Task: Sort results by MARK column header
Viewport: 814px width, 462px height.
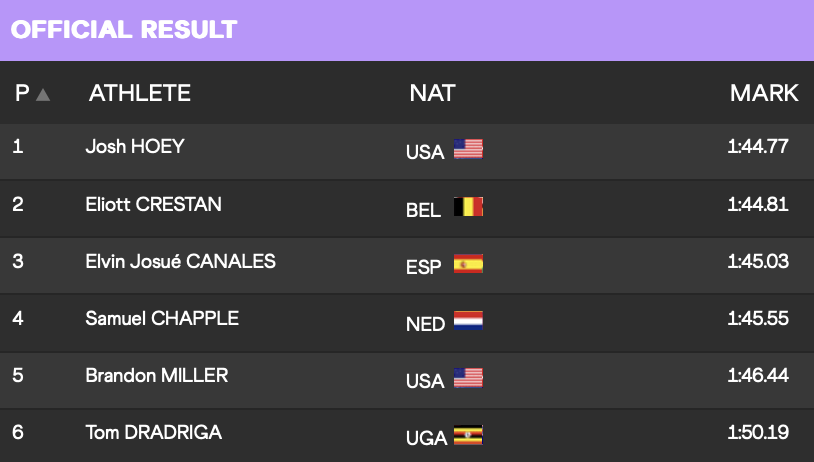Action: [x=764, y=93]
